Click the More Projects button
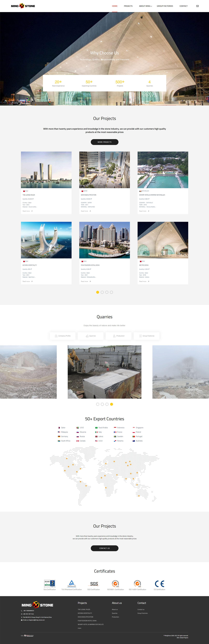This screenshot has width=209, height=644. (x=104, y=142)
